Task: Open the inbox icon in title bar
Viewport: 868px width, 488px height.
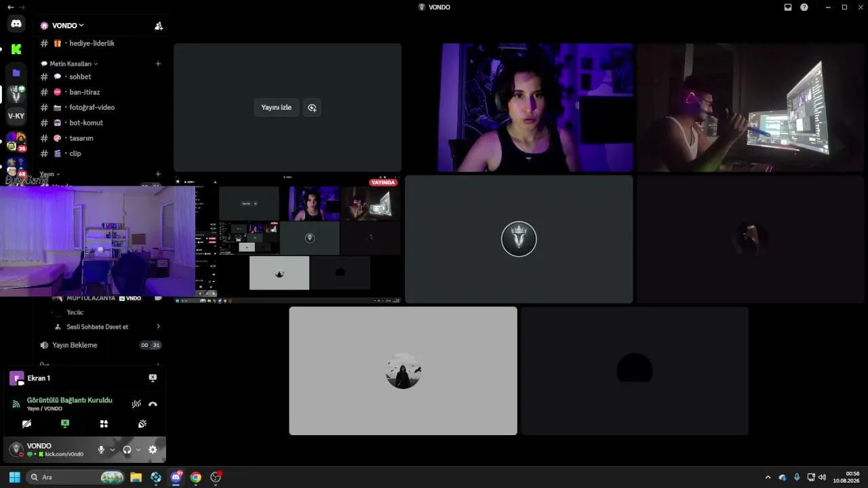Action: (x=788, y=7)
